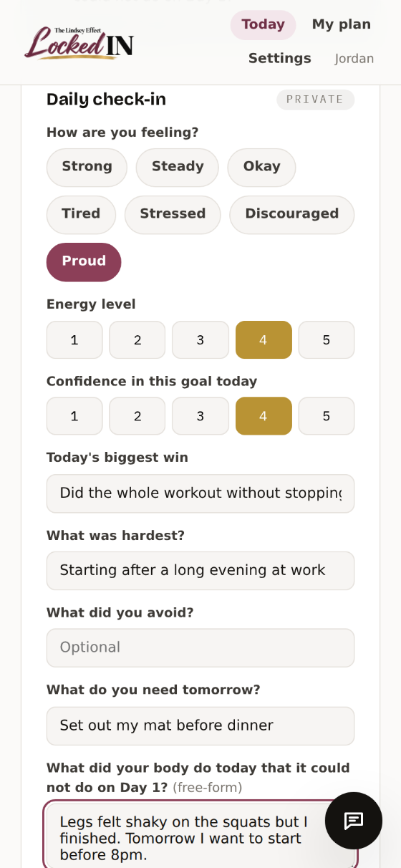The width and height of the screenshot is (401, 868).
Task: Open the chat message floating icon
Action: (x=354, y=821)
